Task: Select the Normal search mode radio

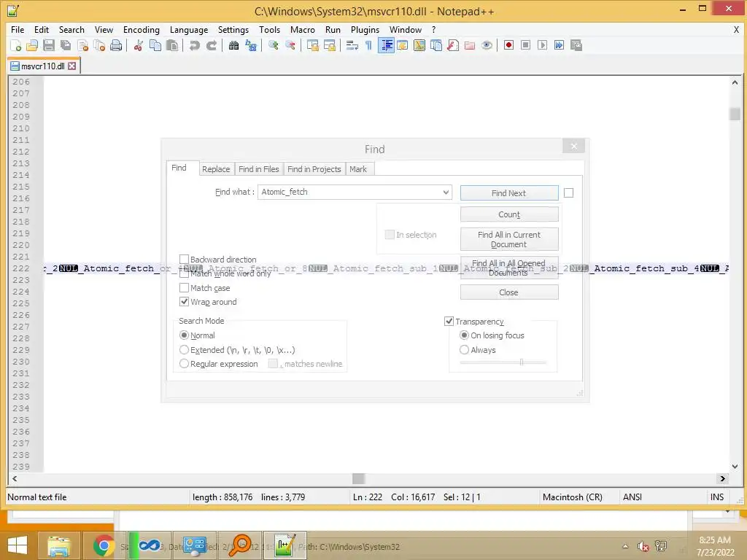Action: tap(184, 335)
